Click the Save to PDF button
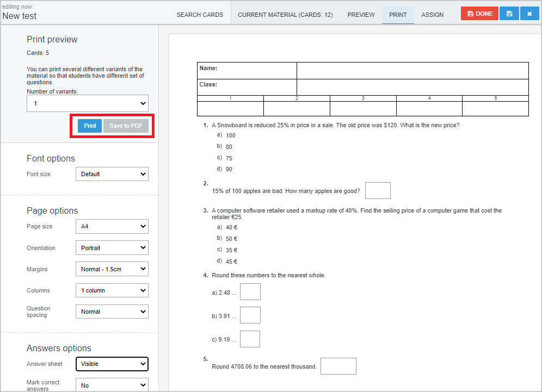542x392 pixels. (x=126, y=126)
